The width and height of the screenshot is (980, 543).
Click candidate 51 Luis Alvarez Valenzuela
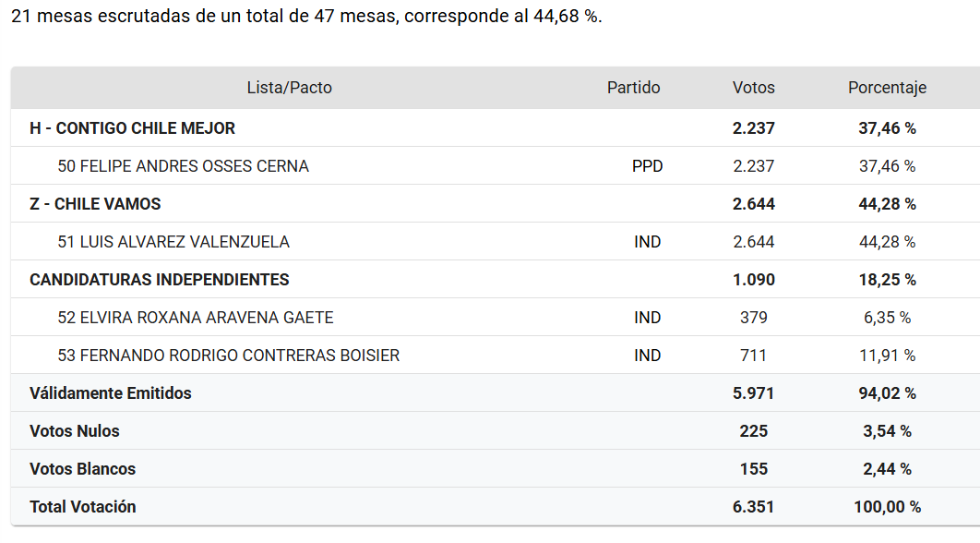(173, 242)
